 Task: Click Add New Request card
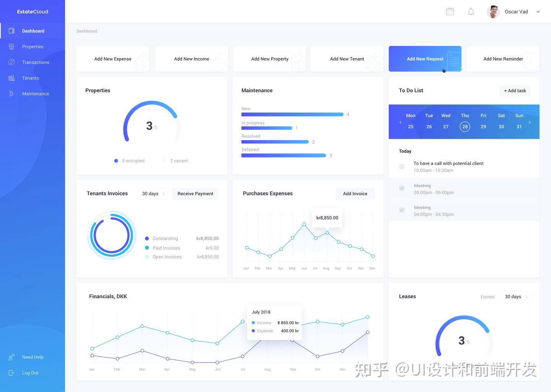pos(425,59)
